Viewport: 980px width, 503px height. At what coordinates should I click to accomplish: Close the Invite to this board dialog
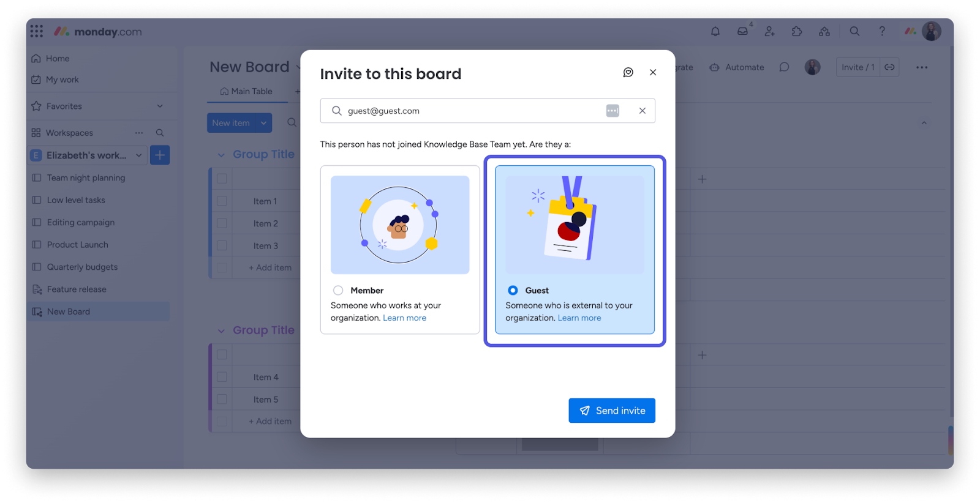tap(653, 72)
